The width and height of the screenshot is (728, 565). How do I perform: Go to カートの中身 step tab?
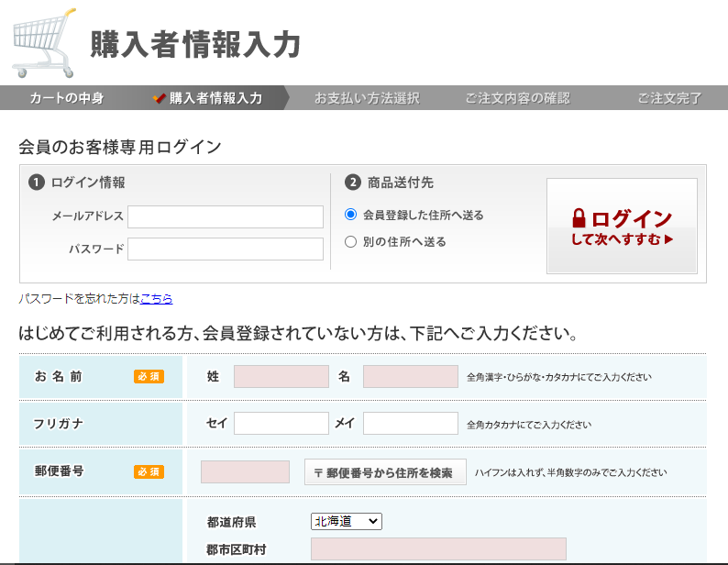67,98
